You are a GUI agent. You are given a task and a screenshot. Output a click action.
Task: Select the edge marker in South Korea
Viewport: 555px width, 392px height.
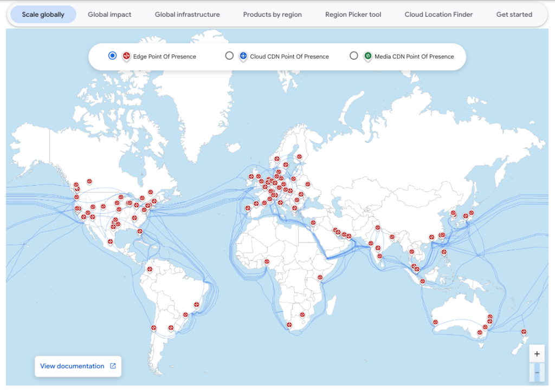coord(453,213)
